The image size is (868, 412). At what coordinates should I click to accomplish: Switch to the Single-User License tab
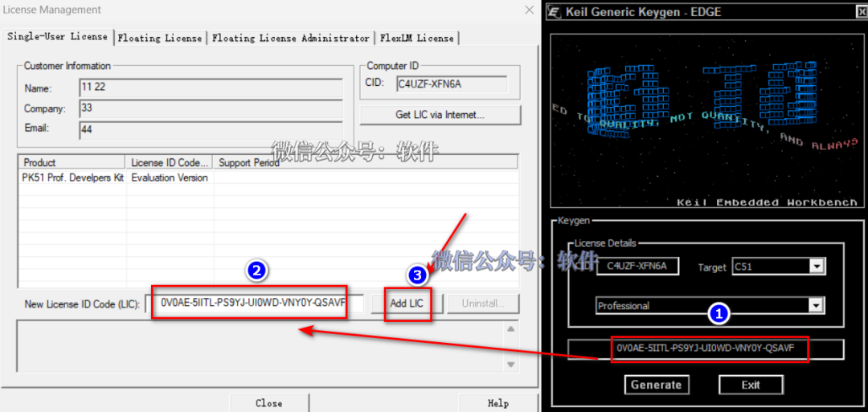tap(58, 36)
